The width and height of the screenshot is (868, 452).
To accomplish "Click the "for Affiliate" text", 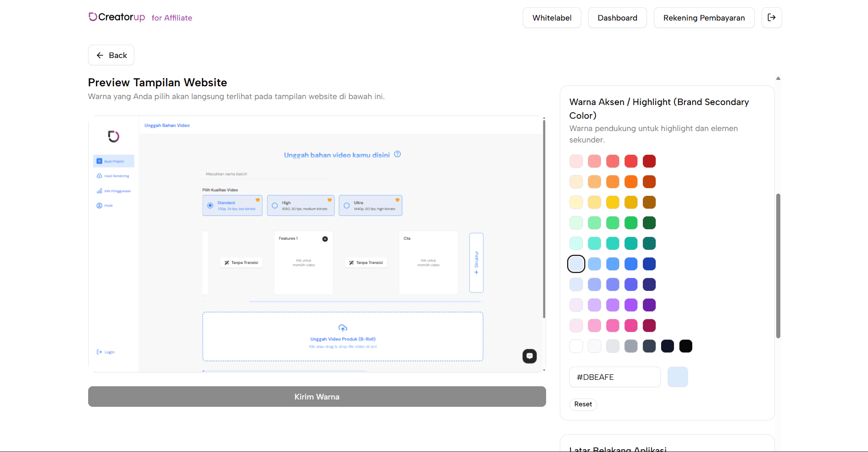I will pos(172,18).
